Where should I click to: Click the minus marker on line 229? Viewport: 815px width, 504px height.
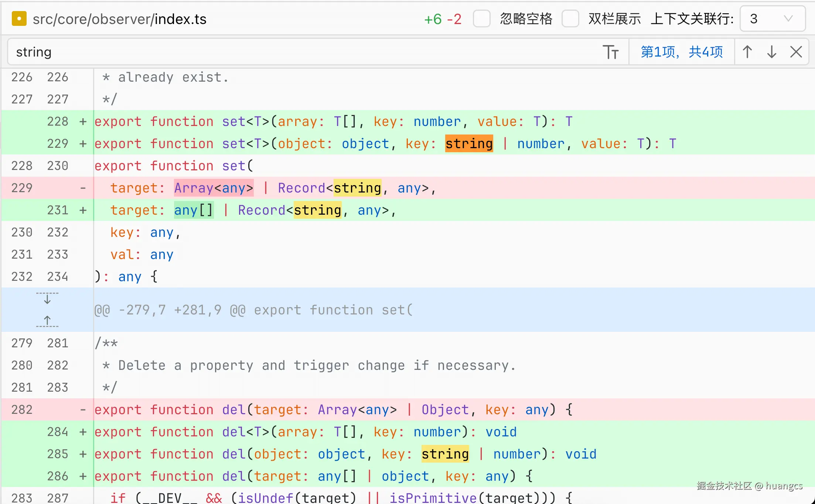[x=83, y=188]
